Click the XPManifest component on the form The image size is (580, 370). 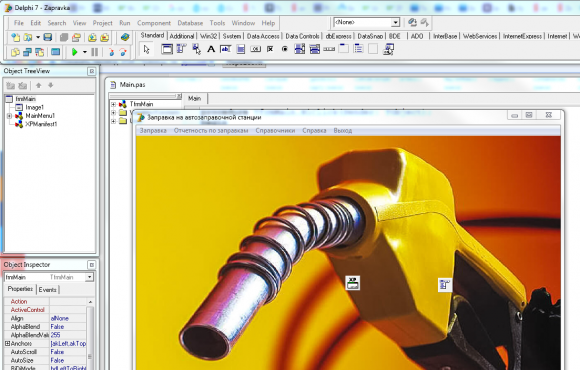[353, 283]
